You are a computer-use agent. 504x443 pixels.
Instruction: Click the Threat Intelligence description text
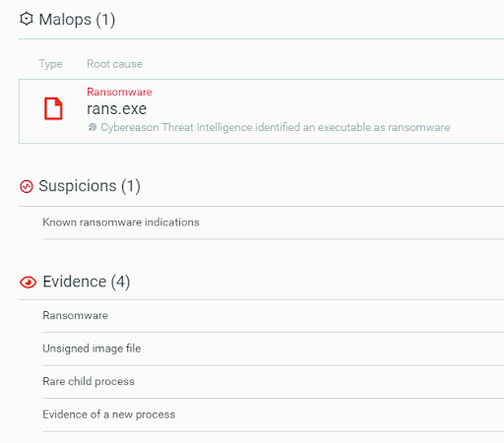click(276, 127)
